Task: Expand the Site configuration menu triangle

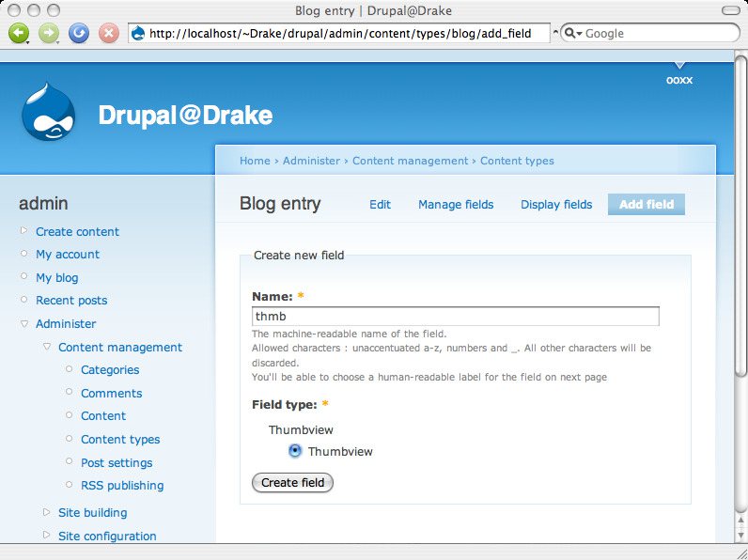Action: tap(46, 535)
